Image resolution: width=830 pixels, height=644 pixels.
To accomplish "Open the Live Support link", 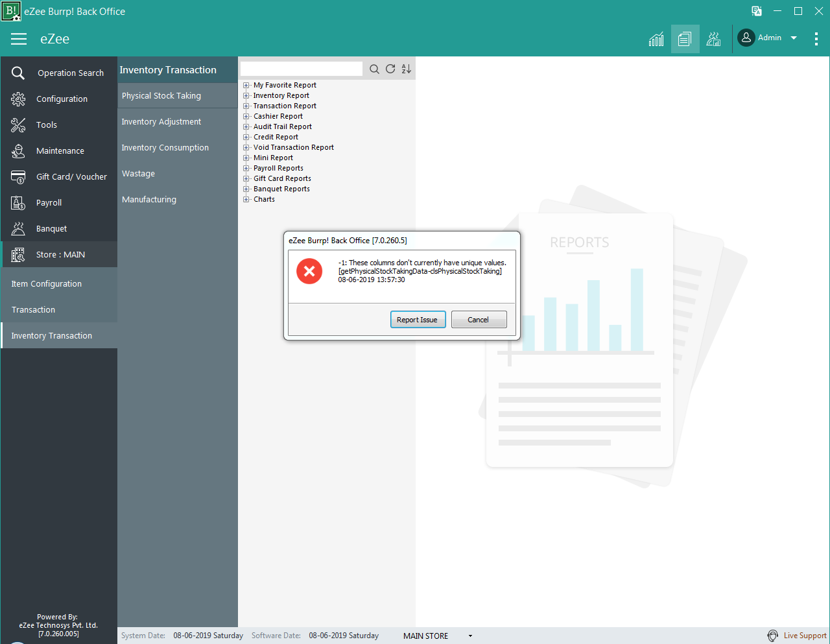I will tap(805, 636).
